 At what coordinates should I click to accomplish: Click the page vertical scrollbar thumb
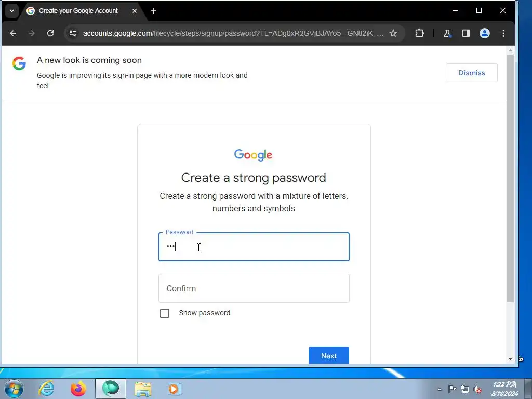click(510, 178)
